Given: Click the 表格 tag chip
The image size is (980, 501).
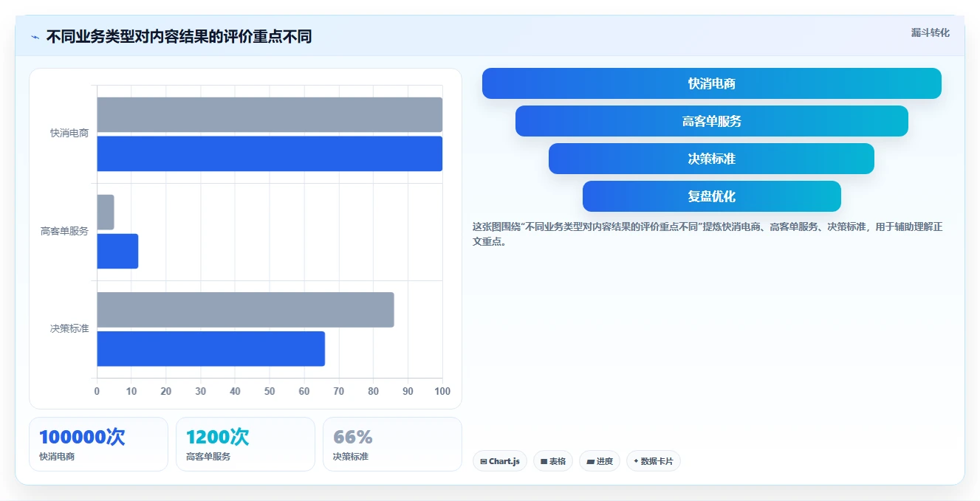Looking at the screenshot, I should click(x=553, y=461).
